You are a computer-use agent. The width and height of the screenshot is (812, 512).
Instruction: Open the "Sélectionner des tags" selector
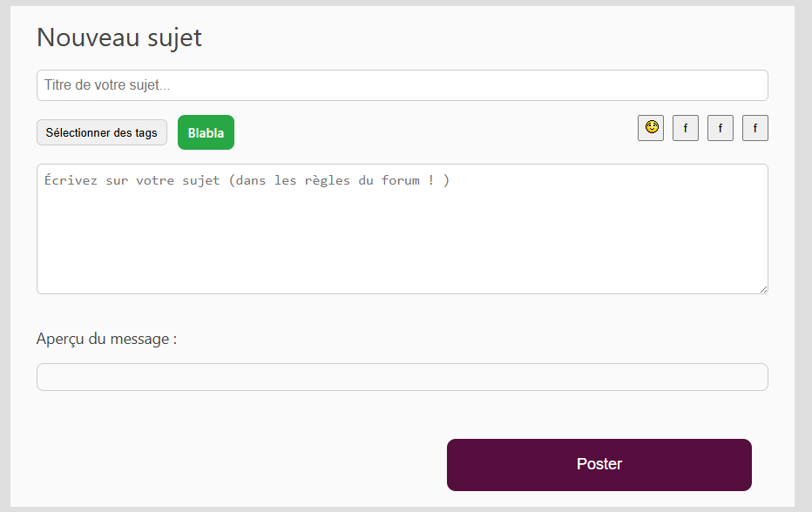[102, 132]
